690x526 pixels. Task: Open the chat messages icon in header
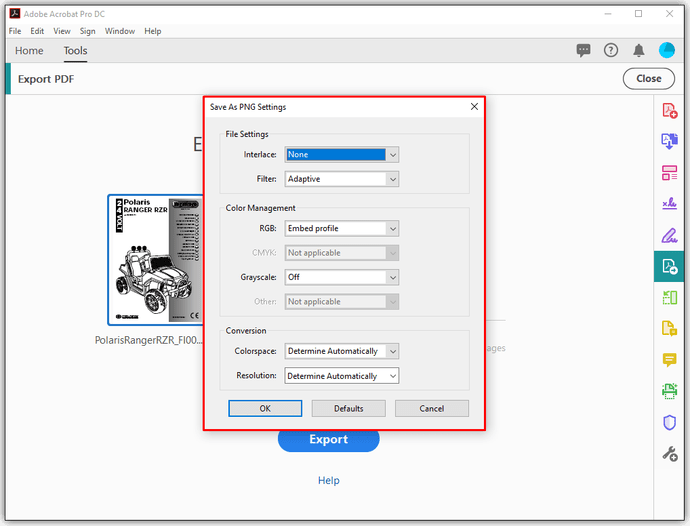pos(584,51)
